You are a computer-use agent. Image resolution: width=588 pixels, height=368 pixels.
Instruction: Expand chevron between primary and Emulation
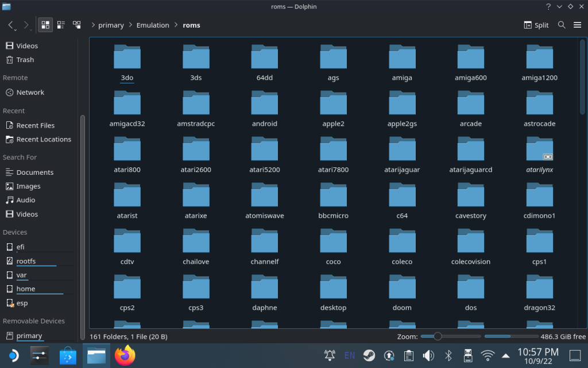[x=130, y=25]
